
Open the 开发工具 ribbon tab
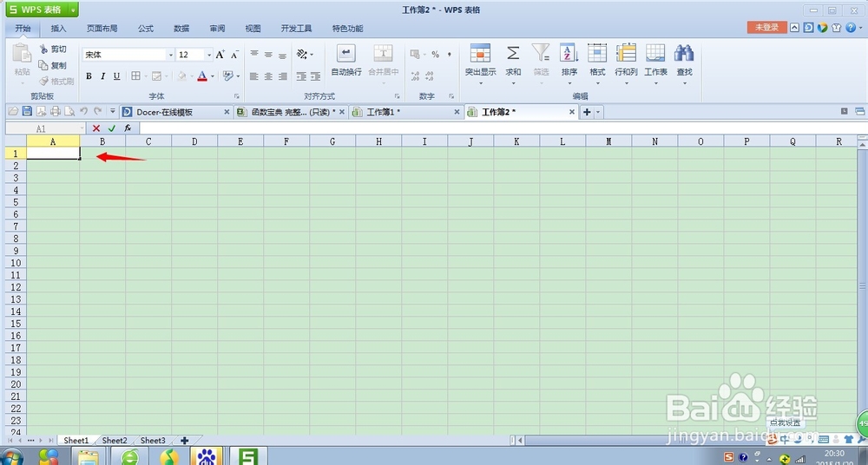point(296,29)
